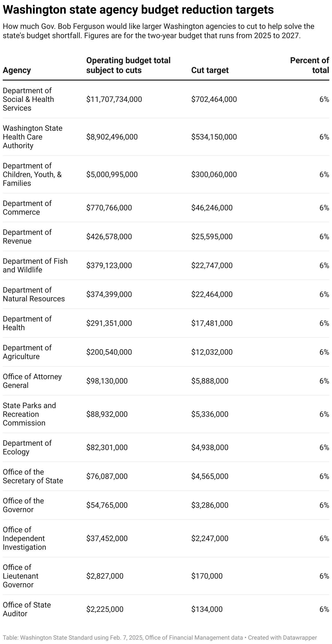
Task: Click the Department of Revenue row label
Action: point(27,236)
